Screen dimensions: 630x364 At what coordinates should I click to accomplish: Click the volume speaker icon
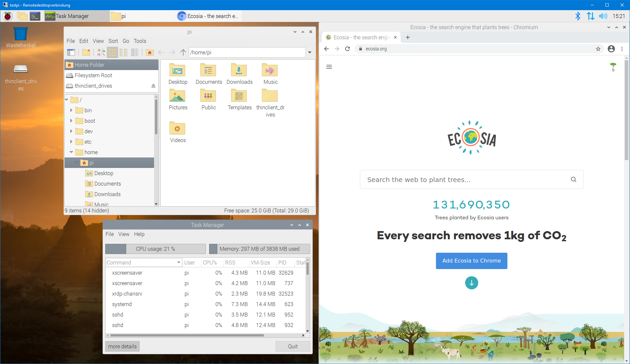[x=603, y=16]
